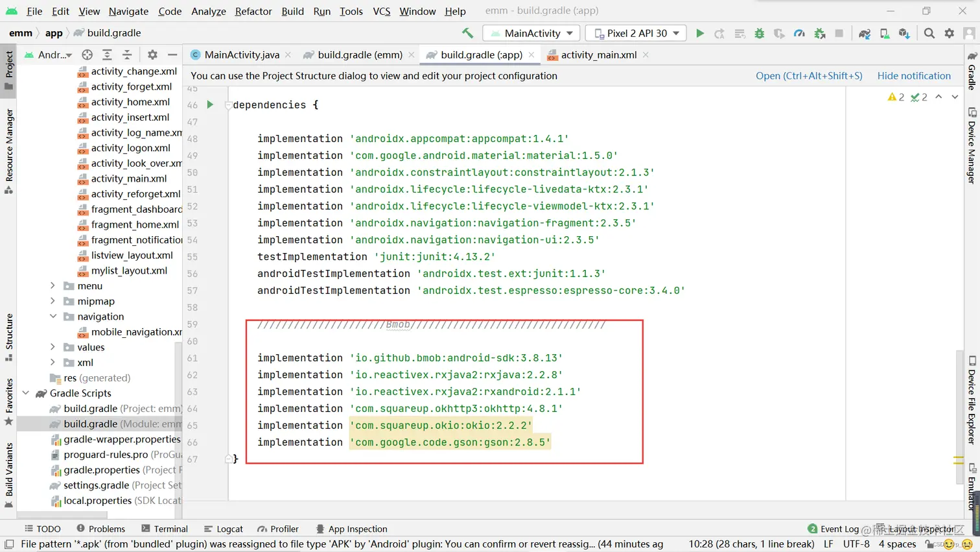Viewport: 980px width, 552px height.
Task: Jump to next highlighted error arrow
Action: [955, 97]
